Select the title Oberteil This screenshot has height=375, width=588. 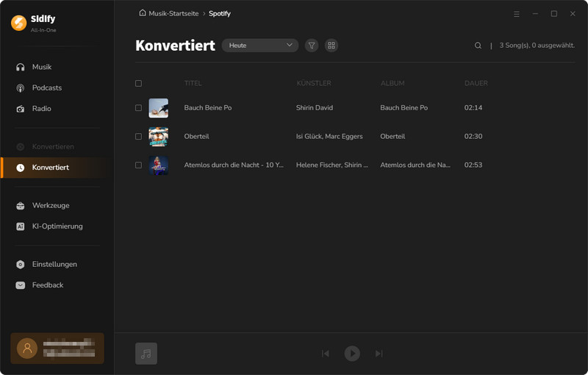pos(196,137)
